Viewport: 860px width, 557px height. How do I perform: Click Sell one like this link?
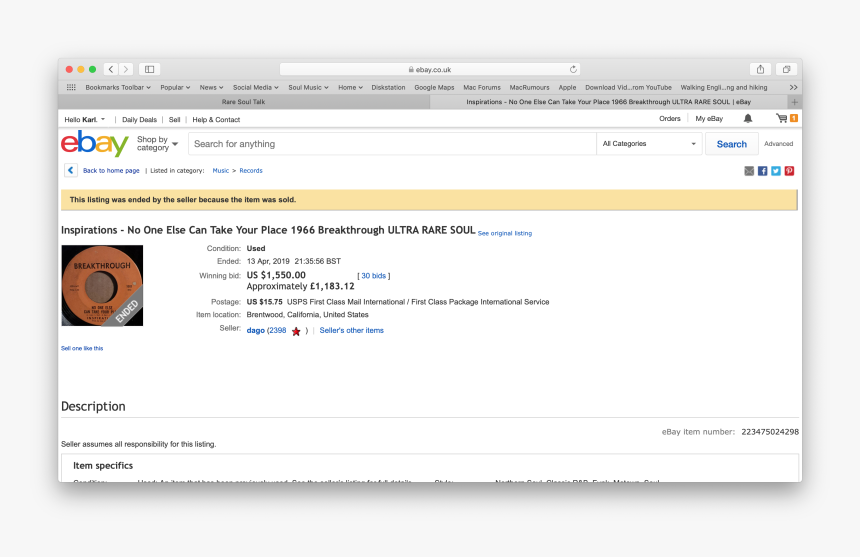click(x=82, y=348)
